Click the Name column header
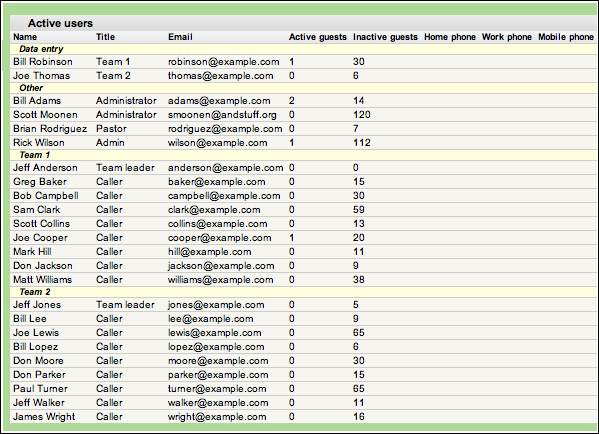The image size is (599, 434). [x=25, y=37]
